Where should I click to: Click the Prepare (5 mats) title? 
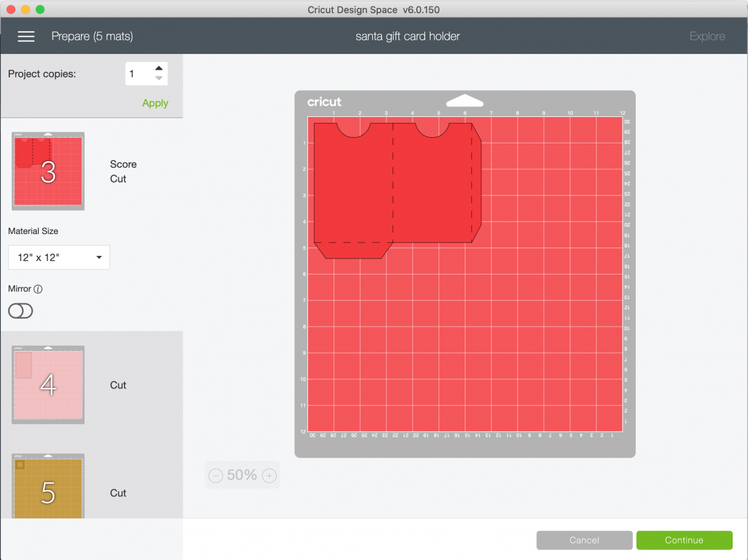(x=92, y=36)
